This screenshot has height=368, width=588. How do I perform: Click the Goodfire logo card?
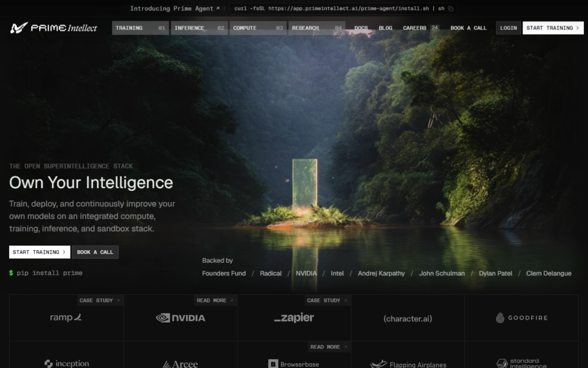[521, 317]
